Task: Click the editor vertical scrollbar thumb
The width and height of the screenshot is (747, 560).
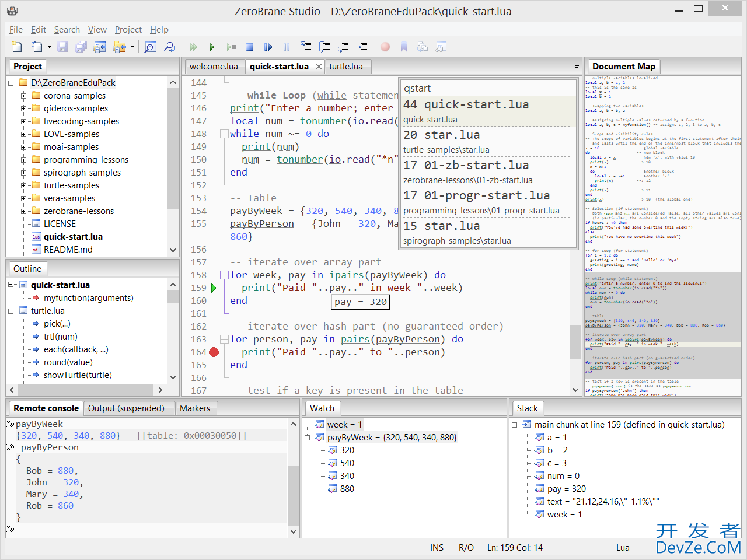Action: [575, 341]
